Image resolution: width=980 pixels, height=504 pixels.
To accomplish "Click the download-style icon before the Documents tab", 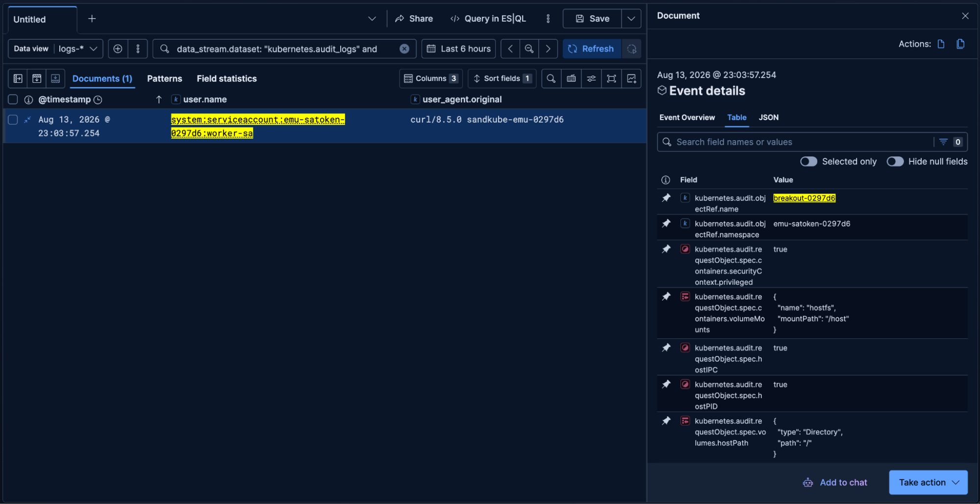I will pyautogui.click(x=55, y=78).
